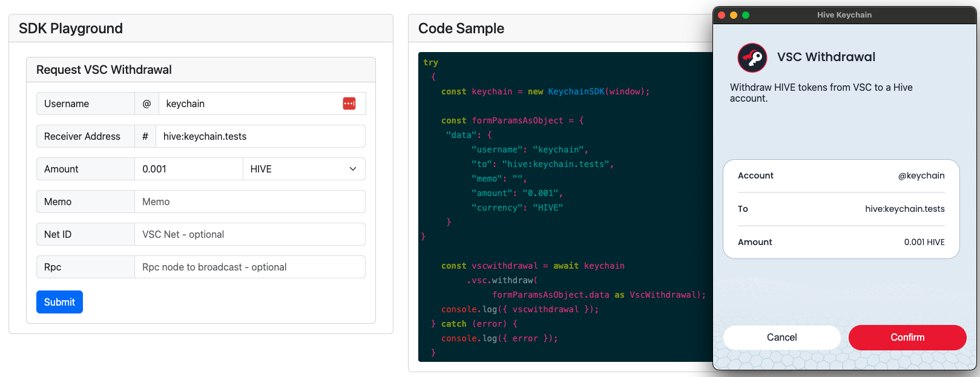The height and width of the screenshot is (377, 980).
Task: Click the Account label in Keychain popup
Action: [755, 175]
